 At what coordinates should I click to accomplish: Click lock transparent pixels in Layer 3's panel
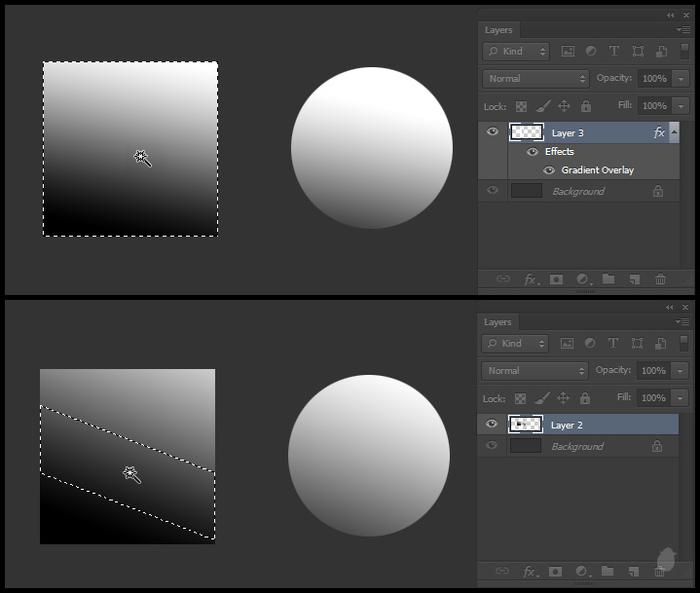(x=521, y=106)
